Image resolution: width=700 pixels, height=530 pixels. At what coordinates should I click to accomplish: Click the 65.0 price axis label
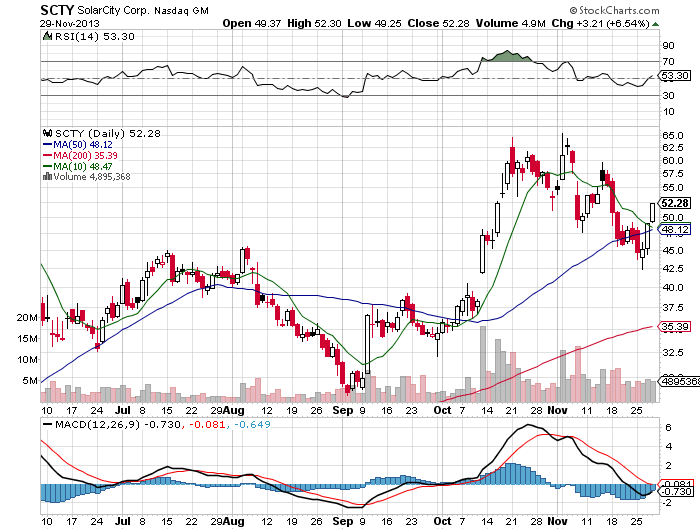[x=673, y=135]
